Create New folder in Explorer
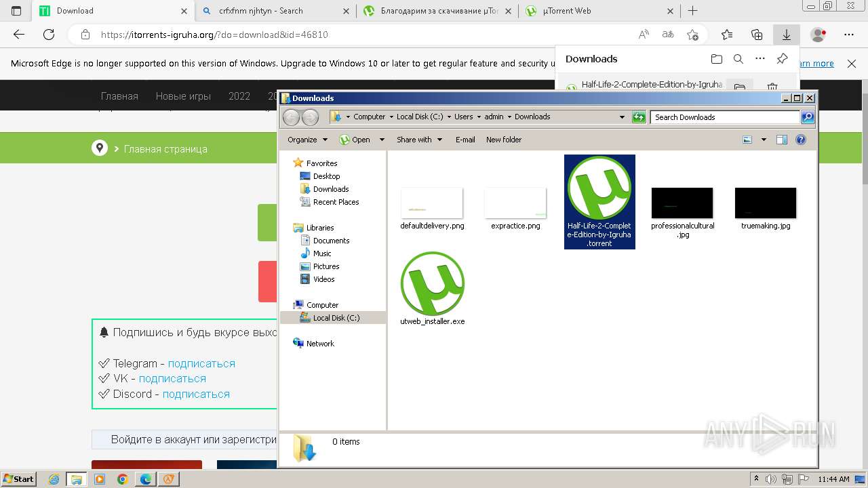 [x=504, y=140]
